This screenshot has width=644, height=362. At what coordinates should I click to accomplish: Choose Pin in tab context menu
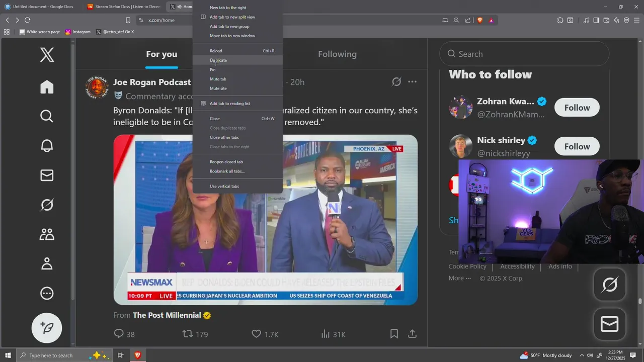(237, 69)
